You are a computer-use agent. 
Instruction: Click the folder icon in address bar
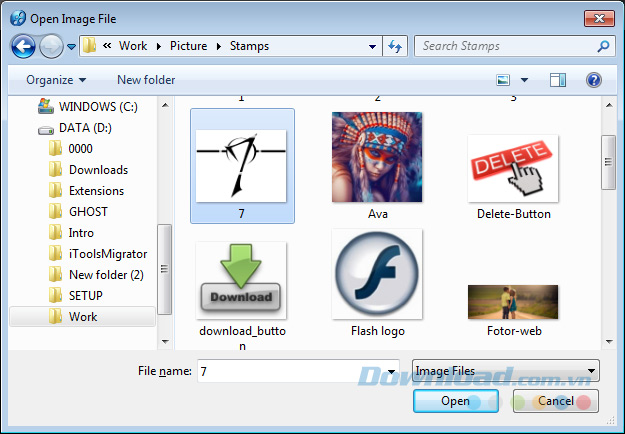click(x=89, y=46)
